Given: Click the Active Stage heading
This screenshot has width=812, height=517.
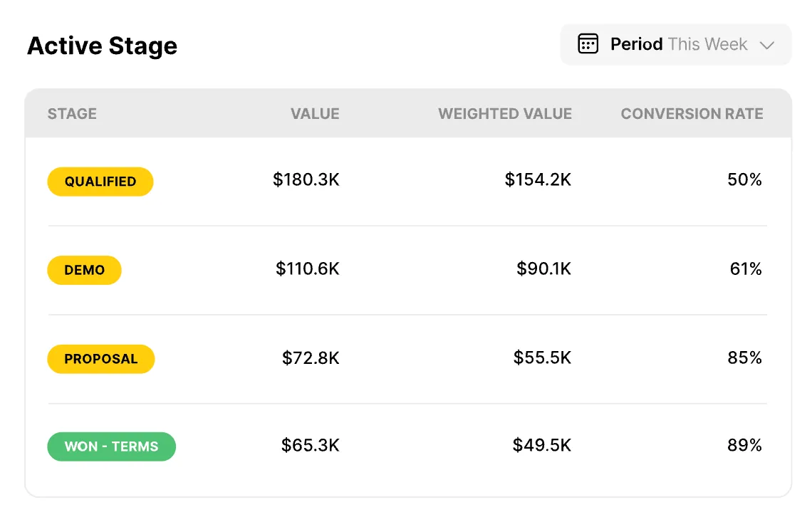Looking at the screenshot, I should (102, 46).
